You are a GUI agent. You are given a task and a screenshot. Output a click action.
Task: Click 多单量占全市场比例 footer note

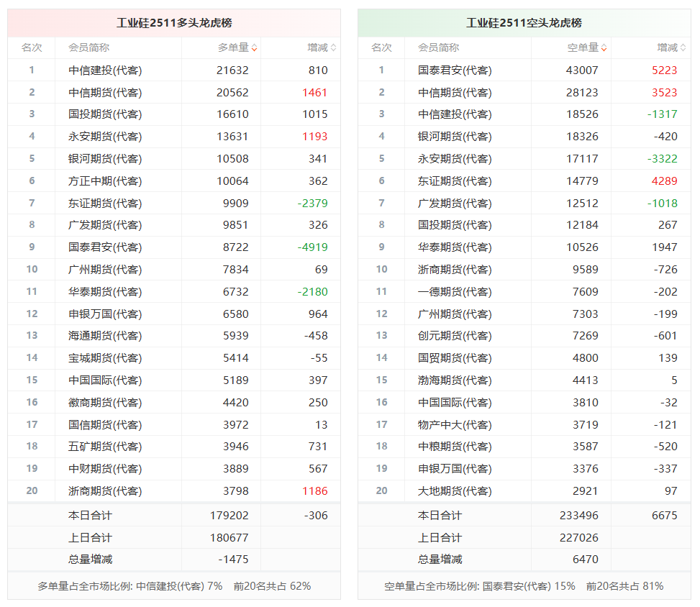tap(174, 586)
